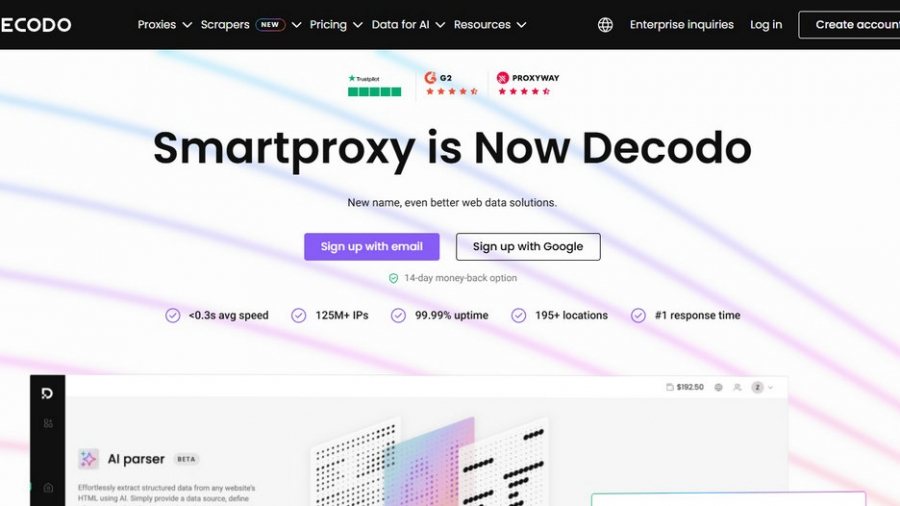Click the Trustpilot rating badge

point(374,85)
